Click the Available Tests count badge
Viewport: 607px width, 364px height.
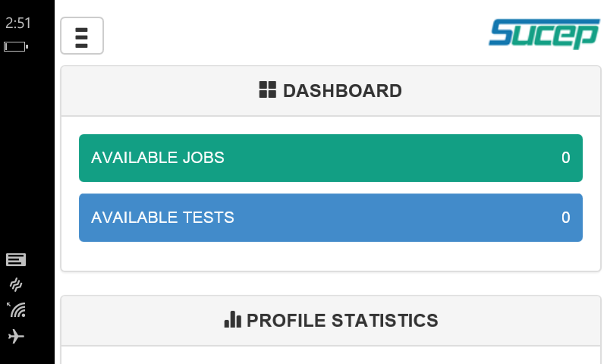coord(565,218)
